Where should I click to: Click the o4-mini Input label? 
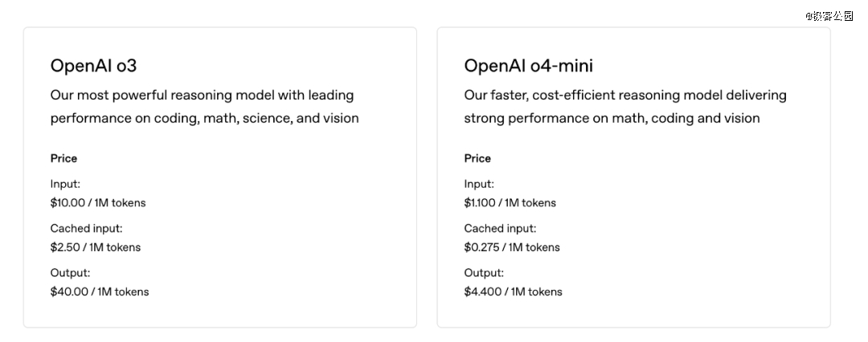click(479, 184)
